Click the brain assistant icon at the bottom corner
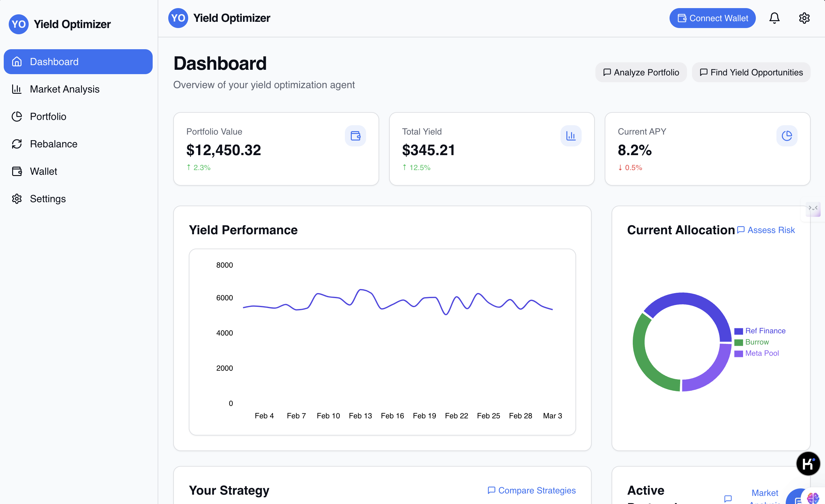 (813, 498)
